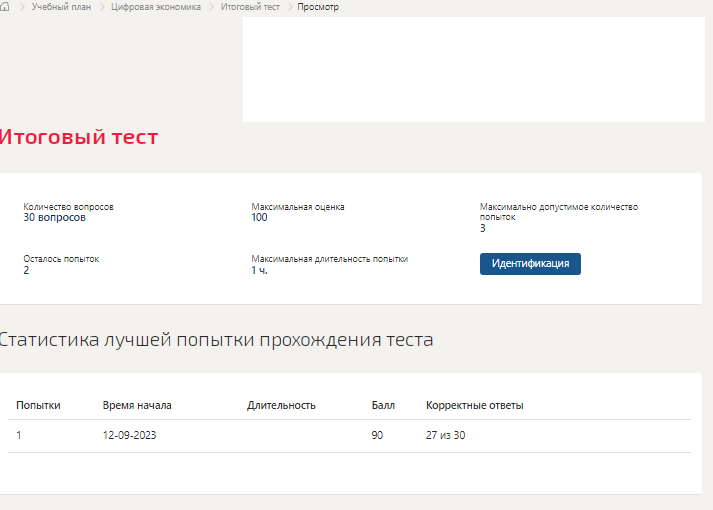713x510 pixels.
Task: Click the Длительность column header
Action: coord(281,405)
